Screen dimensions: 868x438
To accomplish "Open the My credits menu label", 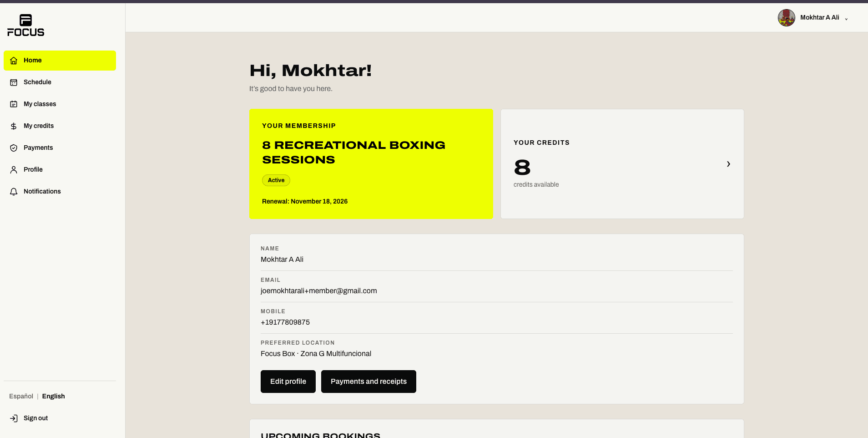I will pyautogui.click(x=39, y=126).
